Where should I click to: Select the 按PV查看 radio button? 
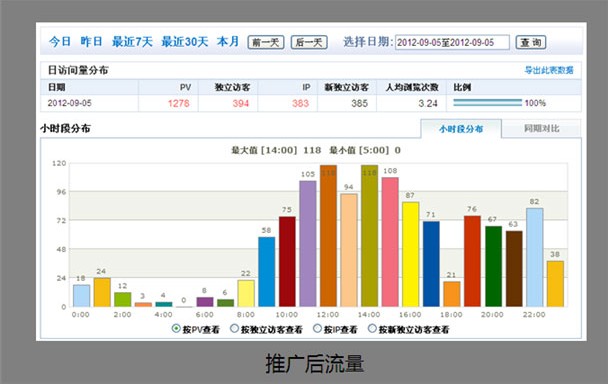(x=176, y=329)
